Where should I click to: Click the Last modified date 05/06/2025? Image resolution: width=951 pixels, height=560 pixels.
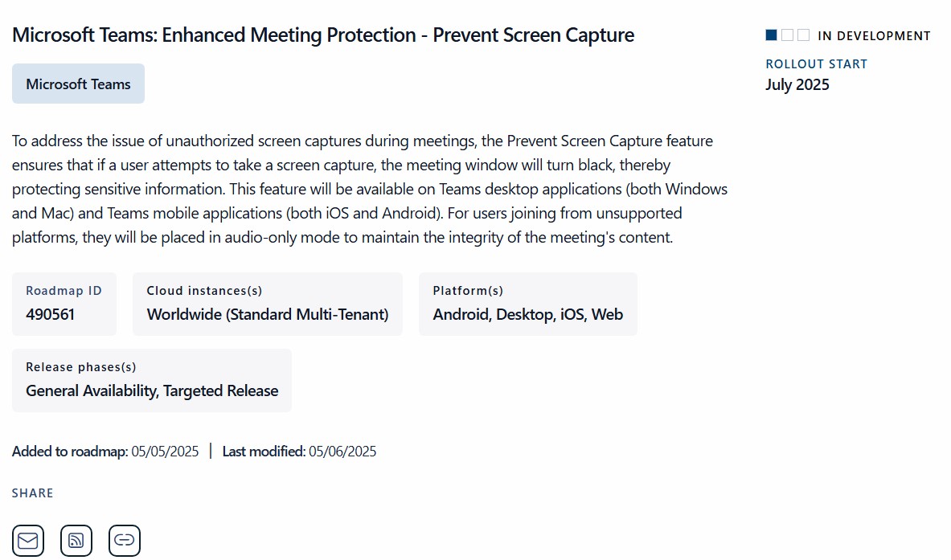click(x=342, y=452)
